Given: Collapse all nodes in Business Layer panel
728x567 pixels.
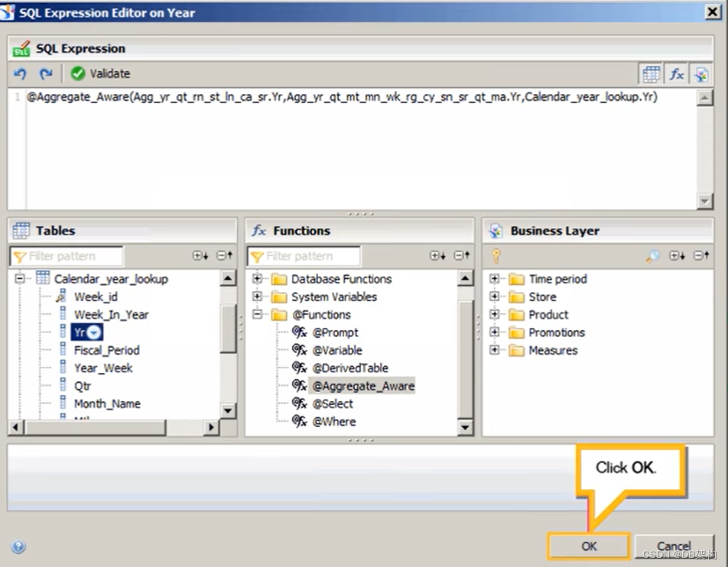Looking at the screenshot, I should pos(701,256).
